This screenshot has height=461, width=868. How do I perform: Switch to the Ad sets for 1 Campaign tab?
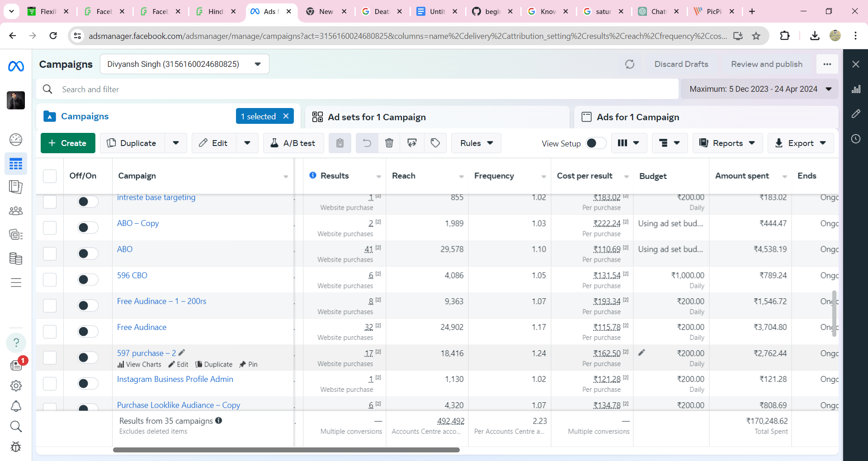377,117
